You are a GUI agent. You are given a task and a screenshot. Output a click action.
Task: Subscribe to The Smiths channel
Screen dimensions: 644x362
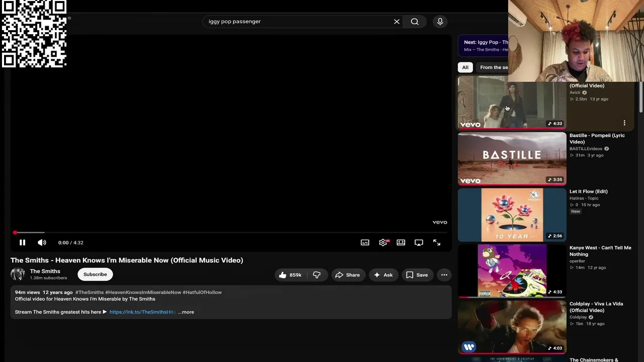point(95,275)
